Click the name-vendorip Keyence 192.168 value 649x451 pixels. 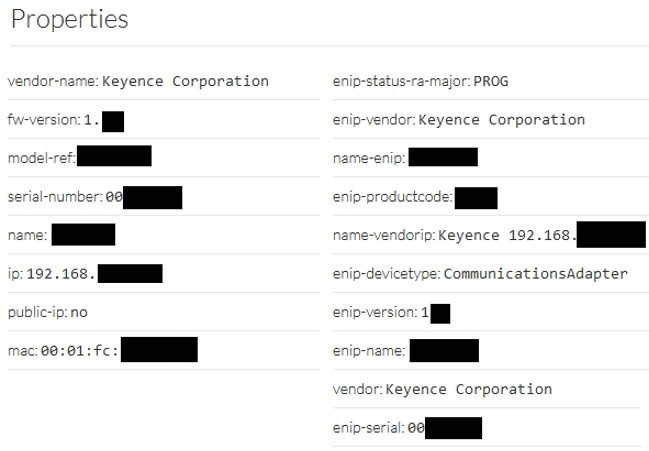coord(541,235)
